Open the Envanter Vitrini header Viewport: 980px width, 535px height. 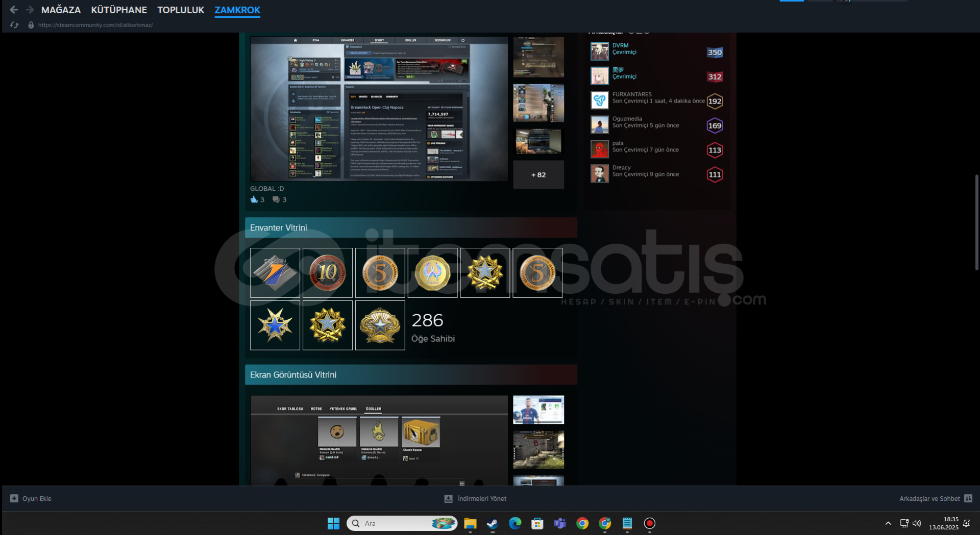click(411, 227)
